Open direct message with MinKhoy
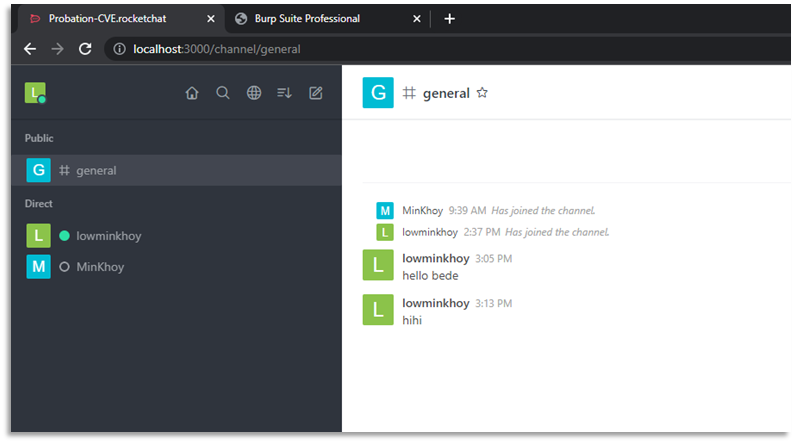Viewport: 795px width, 443px height. [x=176, y=267]
